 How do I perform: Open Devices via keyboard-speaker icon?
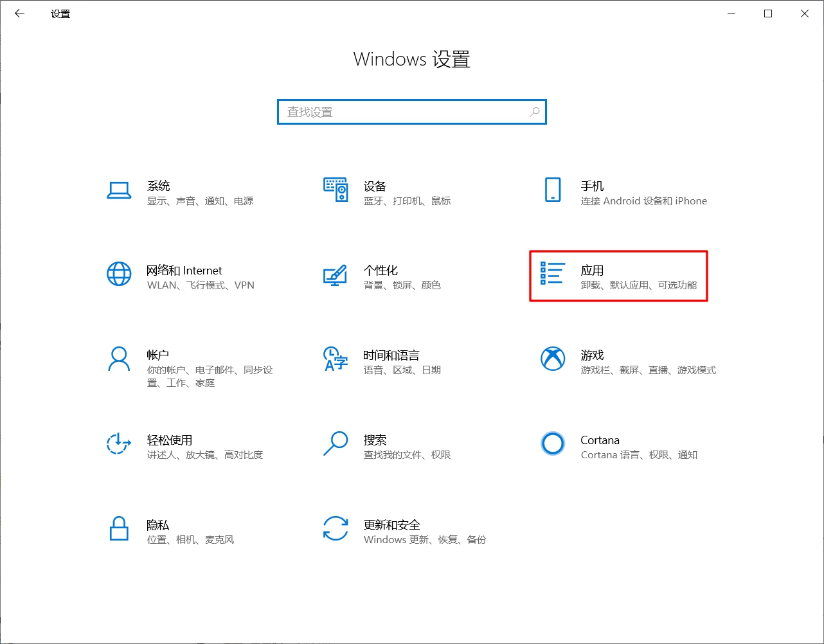click(x=336, y=190)
